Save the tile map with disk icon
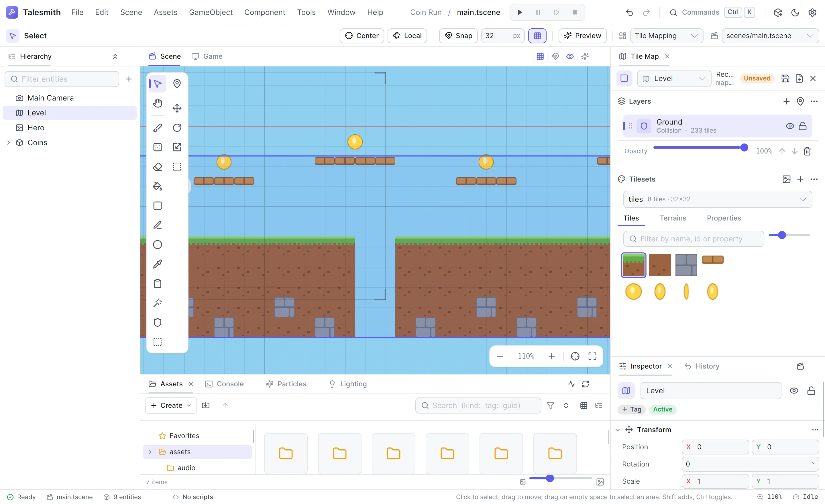825x504 pixels. 785,78
